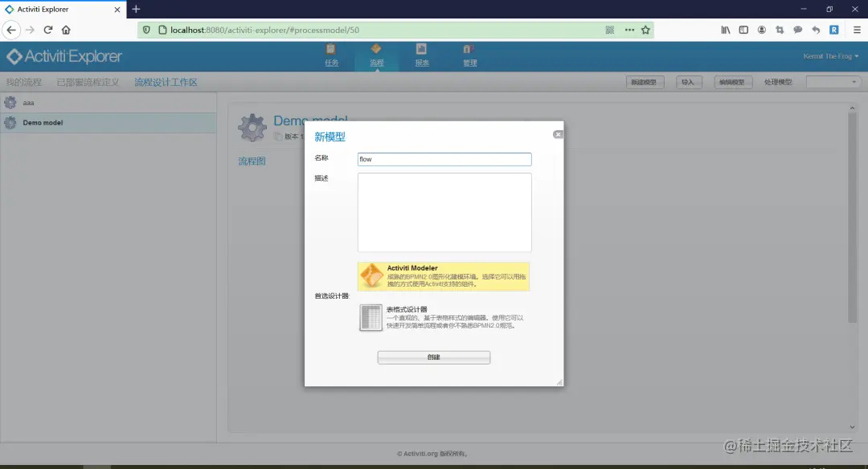The image size is (868, 469).
Task: Open the Firefox account icon
Action: [x=762, y=30]
